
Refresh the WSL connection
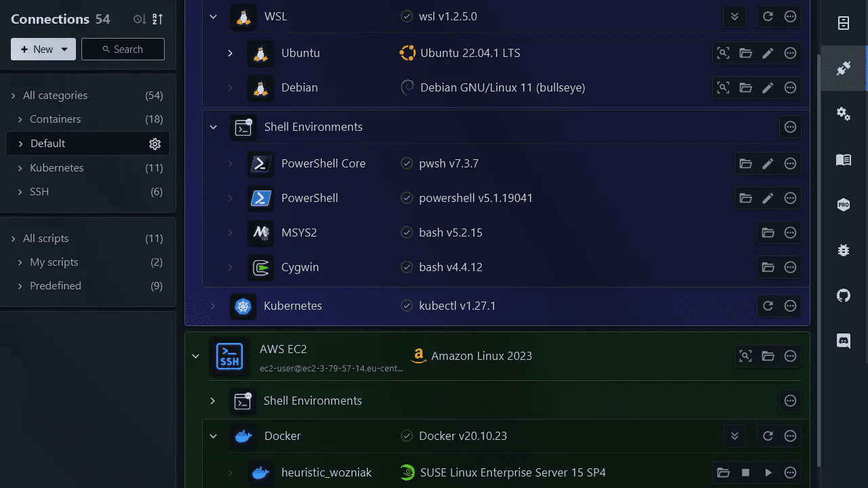tap(768, 16)
